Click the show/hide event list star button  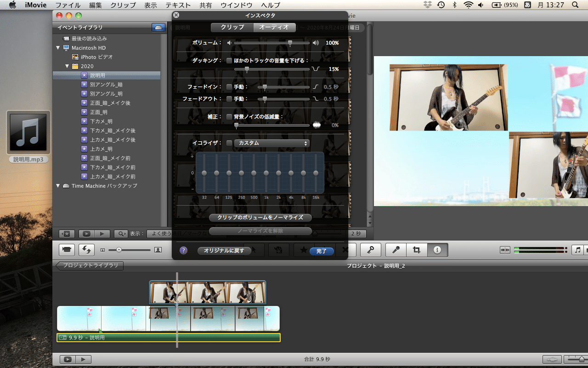67,234
